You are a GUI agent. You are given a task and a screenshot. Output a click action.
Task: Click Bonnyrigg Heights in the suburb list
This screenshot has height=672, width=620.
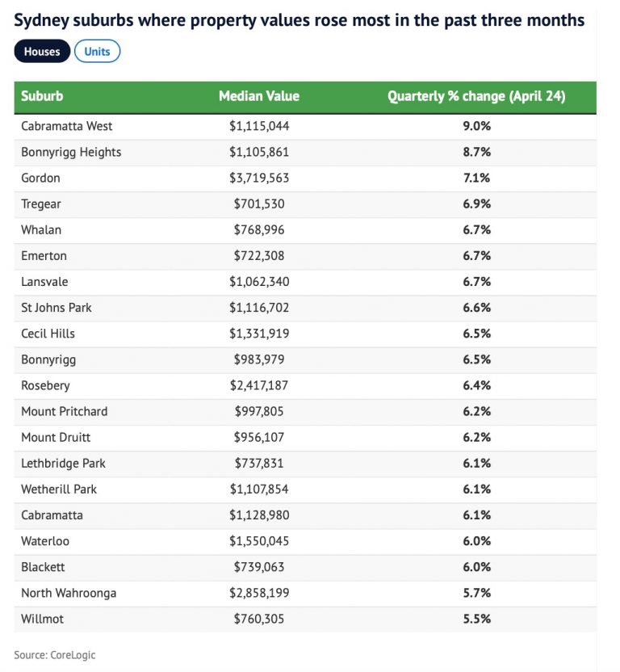tap(71, 152)
